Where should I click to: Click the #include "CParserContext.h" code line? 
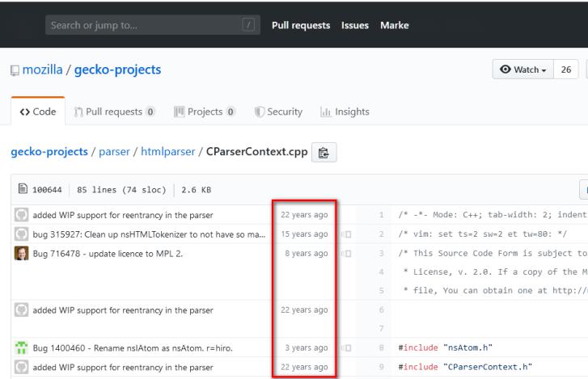(x=465, y=367)
